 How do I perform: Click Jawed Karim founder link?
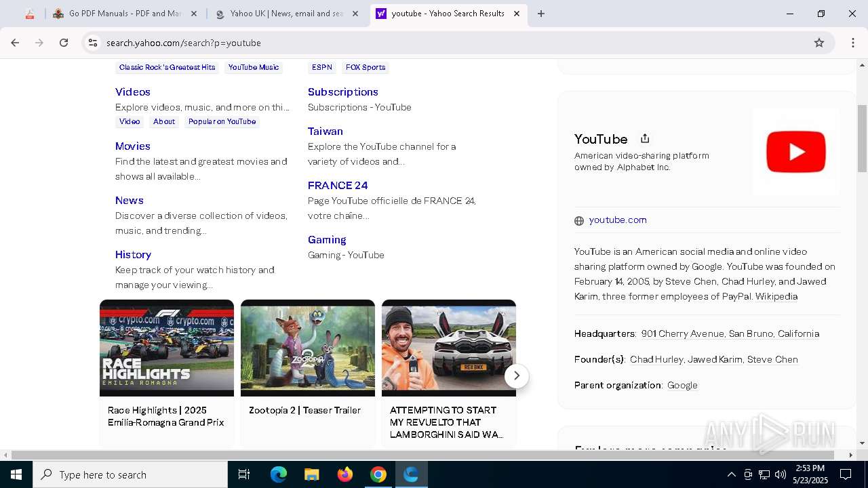coord(715,359)
